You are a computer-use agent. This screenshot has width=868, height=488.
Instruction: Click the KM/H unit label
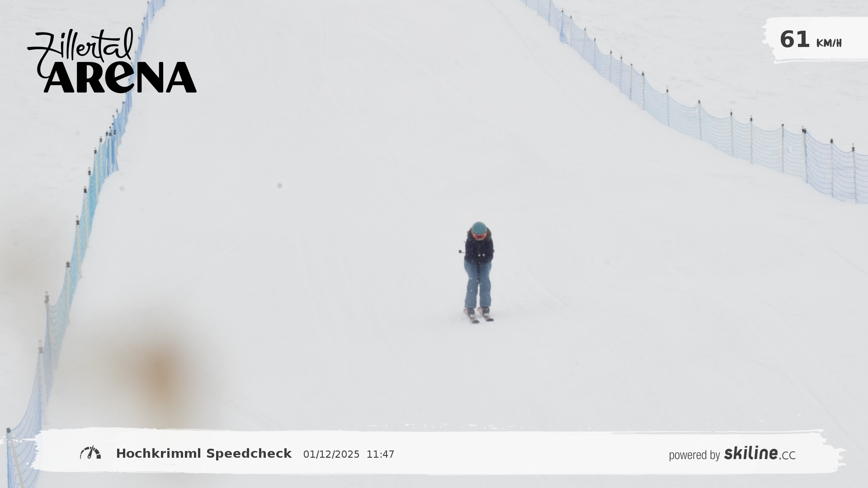[829, 43]
